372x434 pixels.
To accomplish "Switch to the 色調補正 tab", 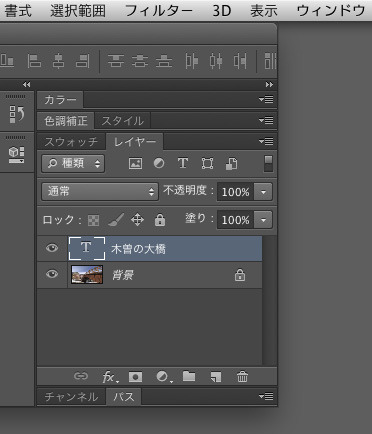I will 66,121.
